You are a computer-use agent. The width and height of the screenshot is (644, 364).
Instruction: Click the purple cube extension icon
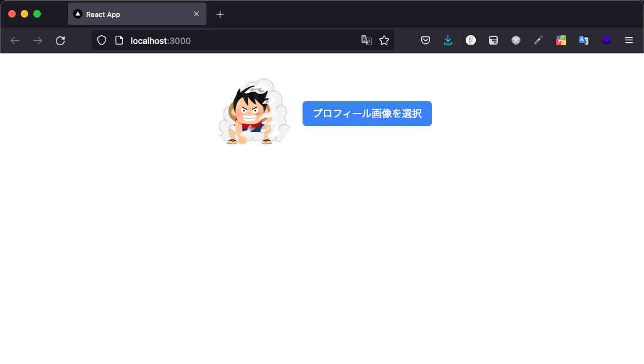click(x=606, y=40)
